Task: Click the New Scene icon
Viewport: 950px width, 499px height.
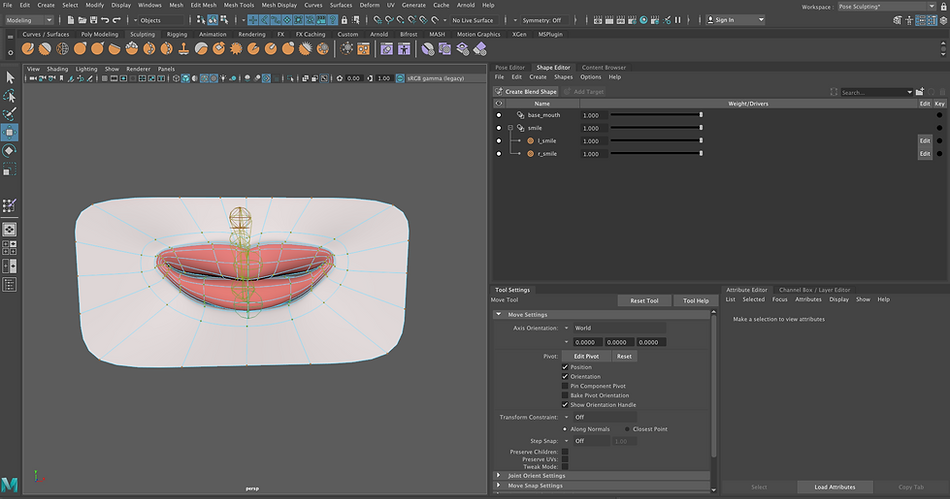Action: click(71, 20)
